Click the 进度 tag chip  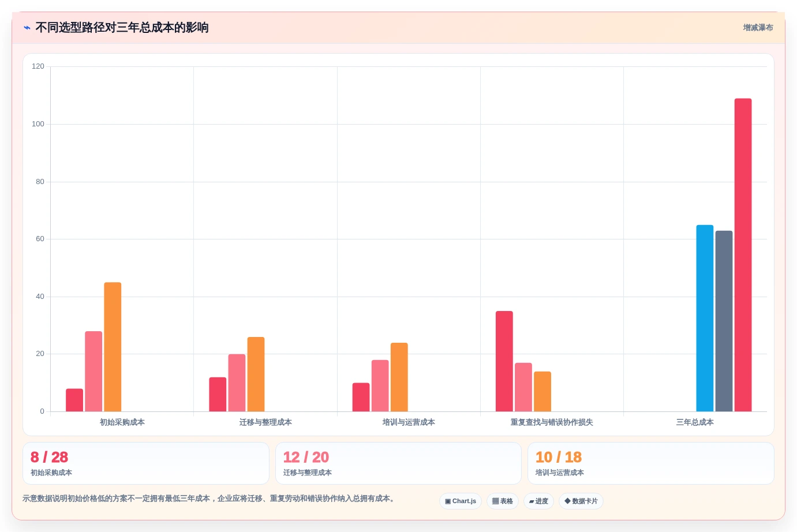538,501
